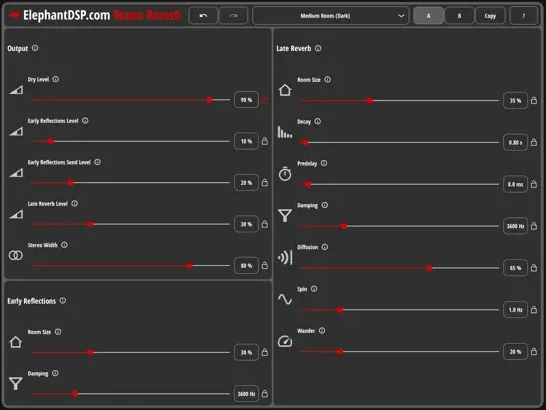Toggle the lock for Late Reverb Room Size
Image resolution: width=546 pixels, height=410 pixels.
(534, 100)
